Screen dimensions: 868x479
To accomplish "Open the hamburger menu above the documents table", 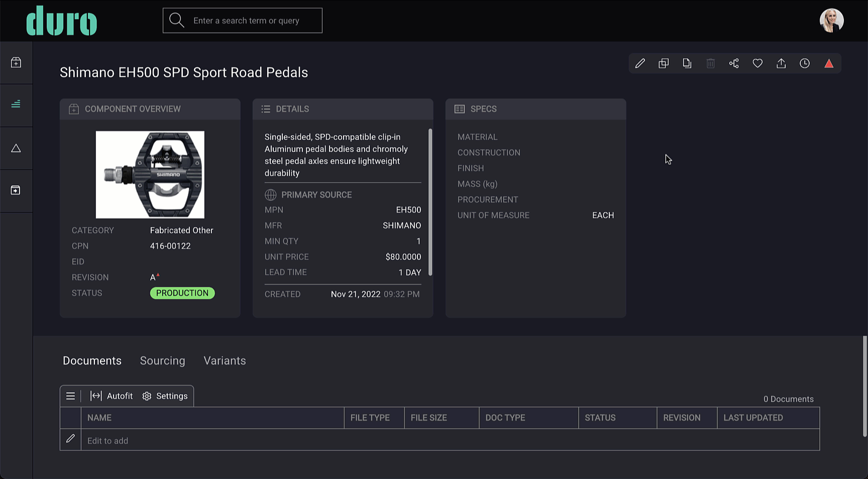I will click(x=70, y=396).
